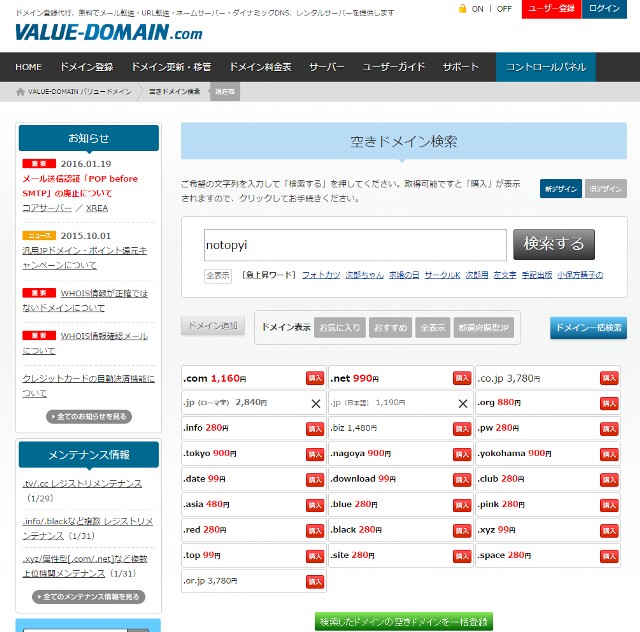
Task: Select the 新デザイン layout toggle
Action: point(561,189)
